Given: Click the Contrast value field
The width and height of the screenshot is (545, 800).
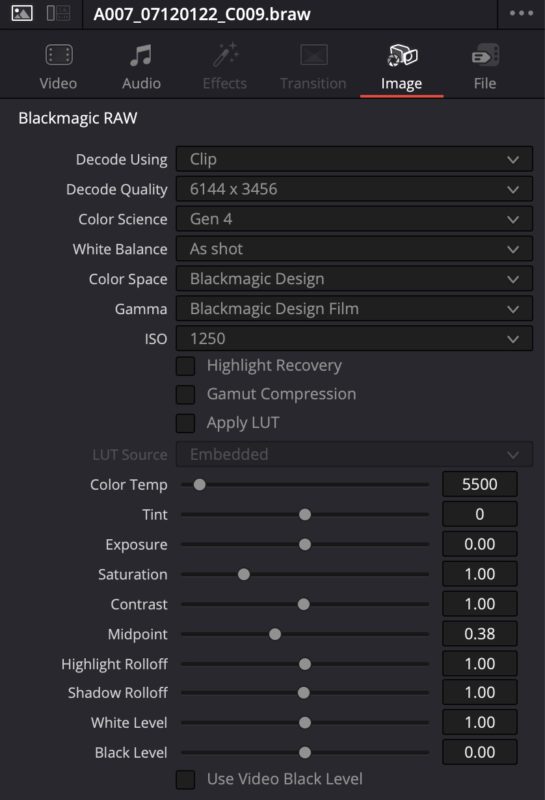Looking at the screenshot, I should tap(480, 604).
